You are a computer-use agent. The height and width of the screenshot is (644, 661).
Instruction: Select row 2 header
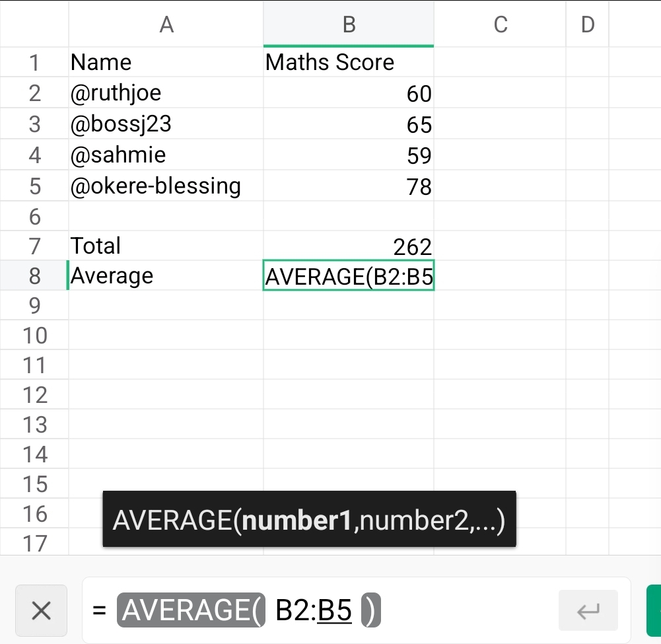click(x=34, y=92)
